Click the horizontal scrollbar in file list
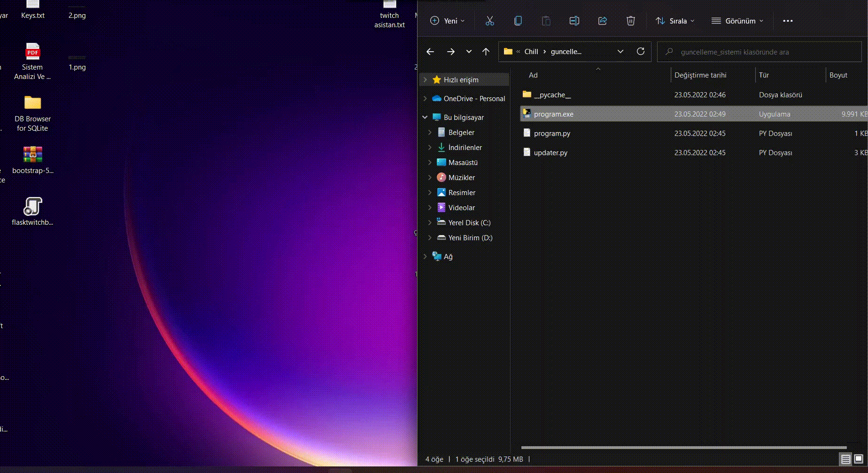The height and width of the screenshot is (473, 868). click(683, 448)
